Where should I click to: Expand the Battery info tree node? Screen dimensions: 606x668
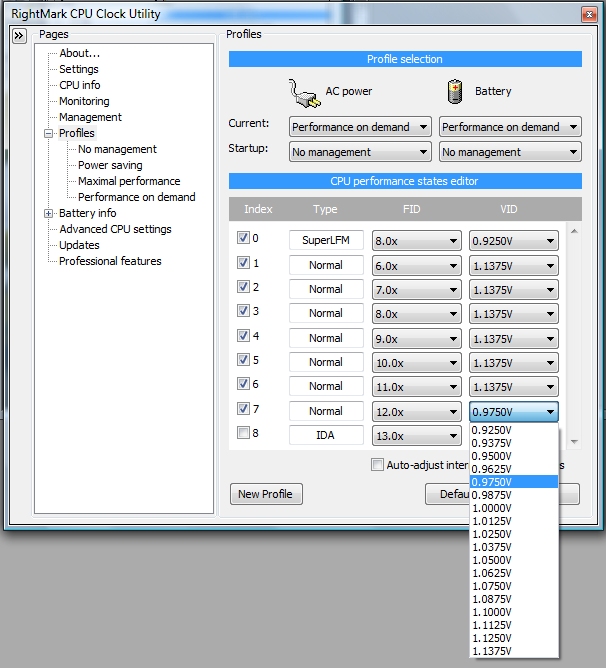tap(49, 213)
